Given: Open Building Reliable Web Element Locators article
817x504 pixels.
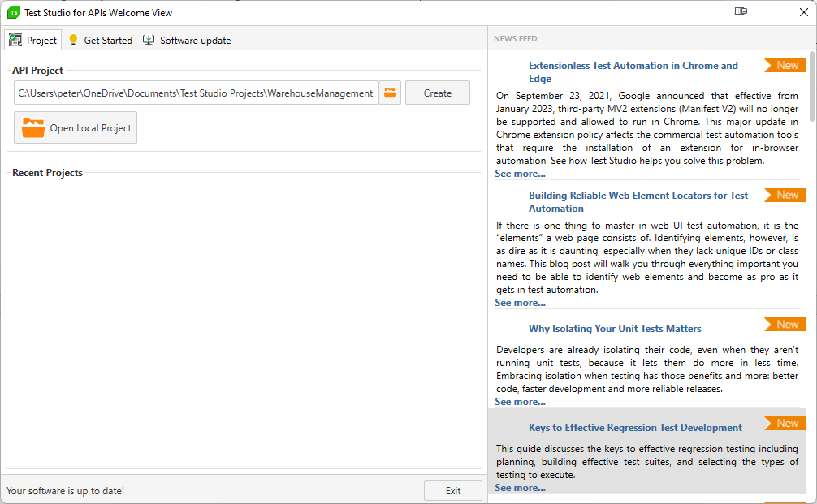Looking at the screenshot, I should point(638,201).
